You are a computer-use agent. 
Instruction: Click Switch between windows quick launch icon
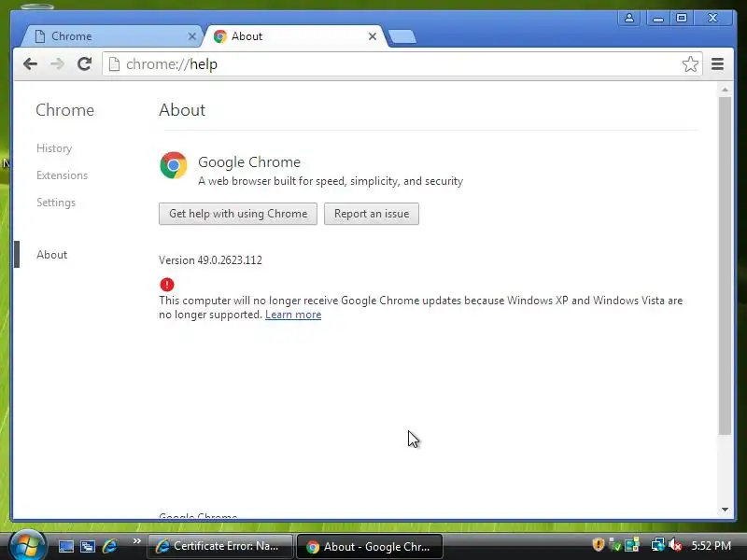(x=88, y=546)
